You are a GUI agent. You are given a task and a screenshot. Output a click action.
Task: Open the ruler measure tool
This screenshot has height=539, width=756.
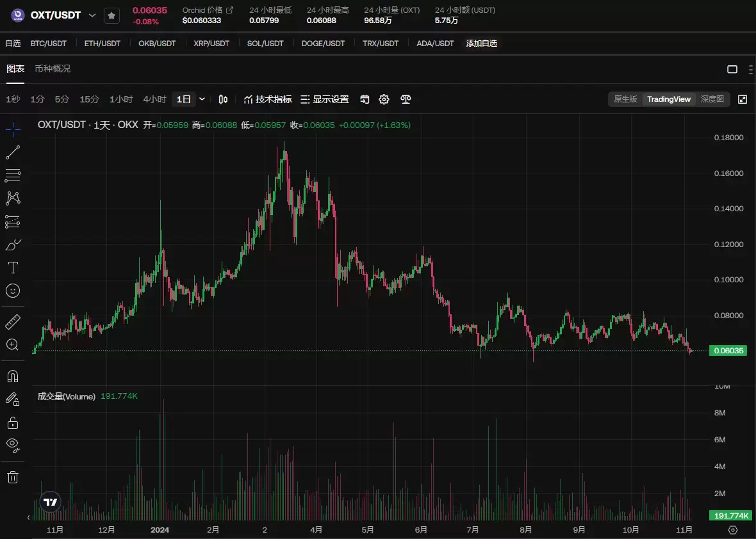pos(13,321)
